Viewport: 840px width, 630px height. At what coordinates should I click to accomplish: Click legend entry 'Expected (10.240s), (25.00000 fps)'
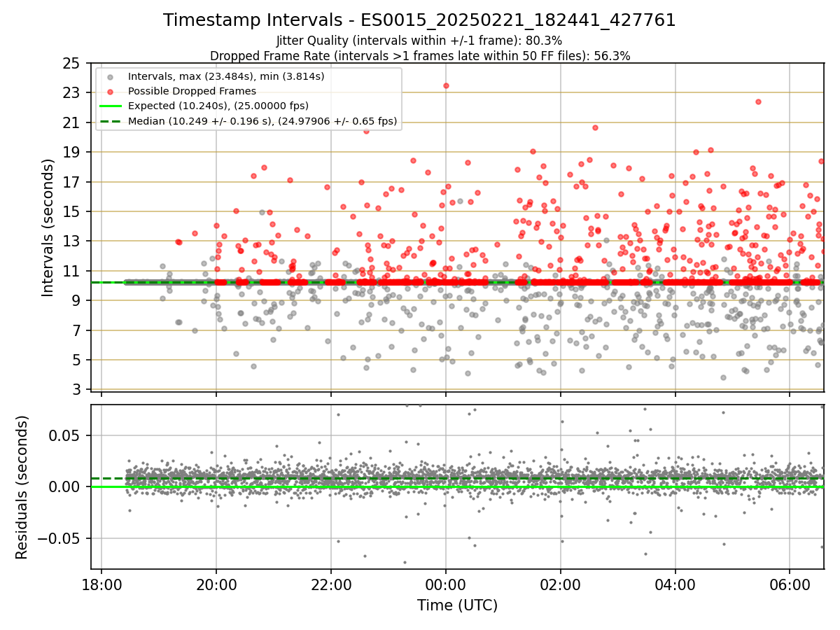pos(218,106)
